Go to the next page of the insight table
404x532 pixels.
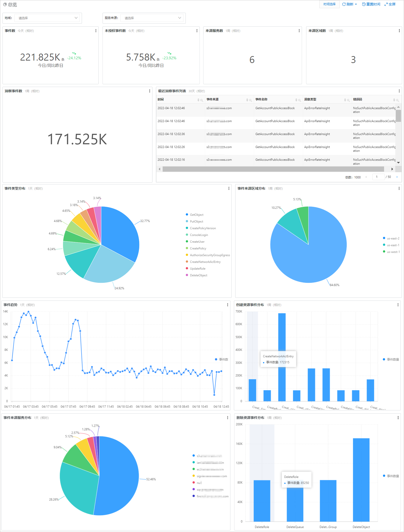[x=397, y=177]
